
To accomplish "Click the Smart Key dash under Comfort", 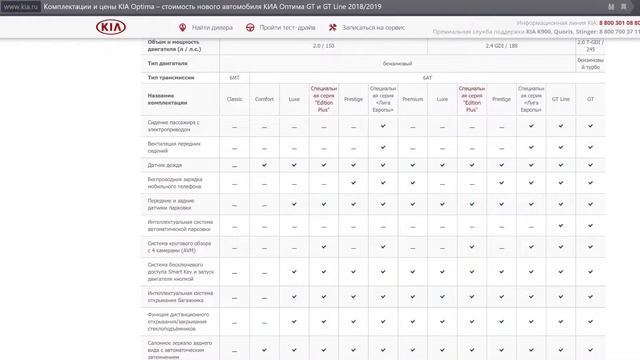I will click(x=264, y=273).
